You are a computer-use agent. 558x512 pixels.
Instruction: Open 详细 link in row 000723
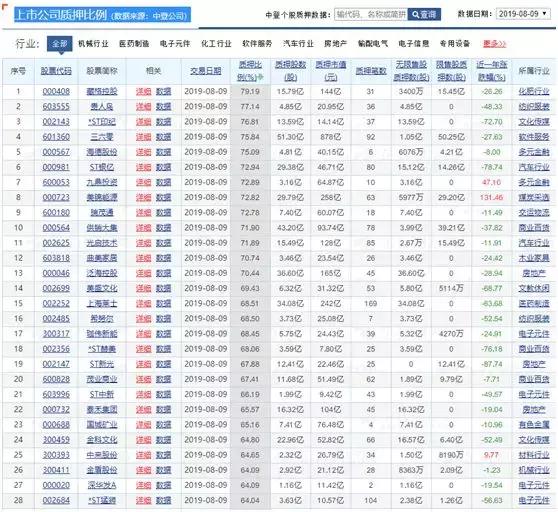(143, 197)
